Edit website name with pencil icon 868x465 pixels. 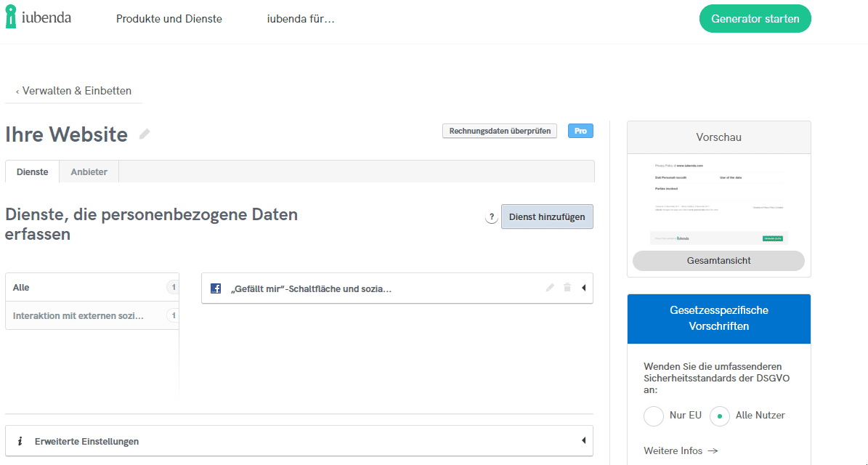click(x=145, y=134)
